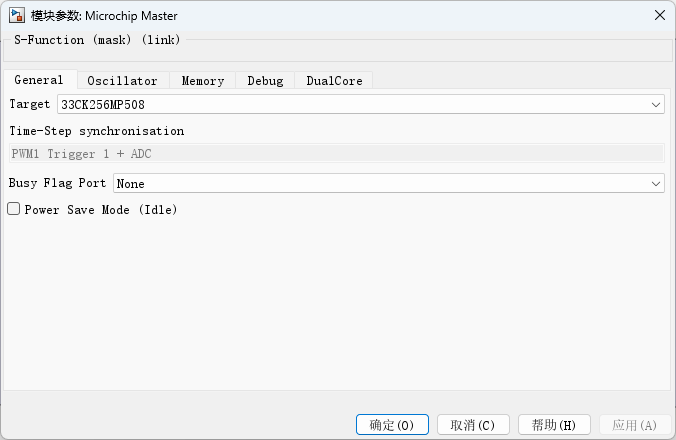The width and height of the screenshot is (676, 440).
Task: Expand the Target dropdown 33CK256MP508
Action: 361,105
